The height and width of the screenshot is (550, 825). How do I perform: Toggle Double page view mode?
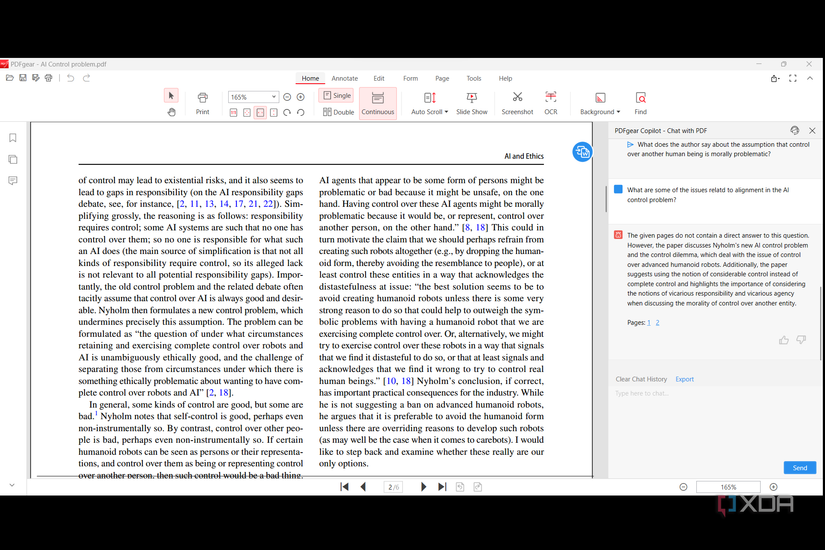pos(337,112)
